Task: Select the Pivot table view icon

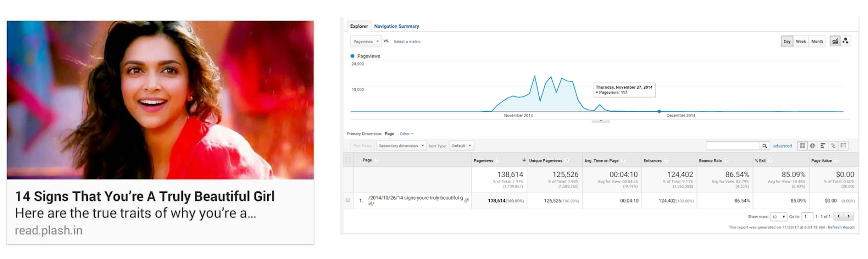Action: 843,146
